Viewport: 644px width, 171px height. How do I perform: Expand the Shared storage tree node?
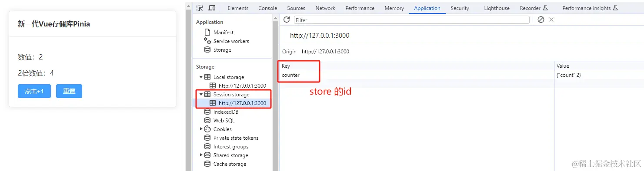201,155
